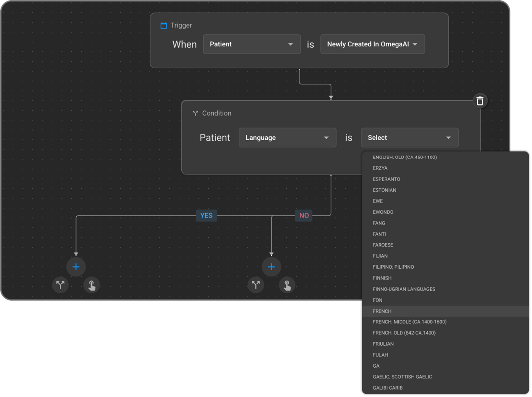Expand the Language field dropdown
532x397 pixels.
[287, 138]
